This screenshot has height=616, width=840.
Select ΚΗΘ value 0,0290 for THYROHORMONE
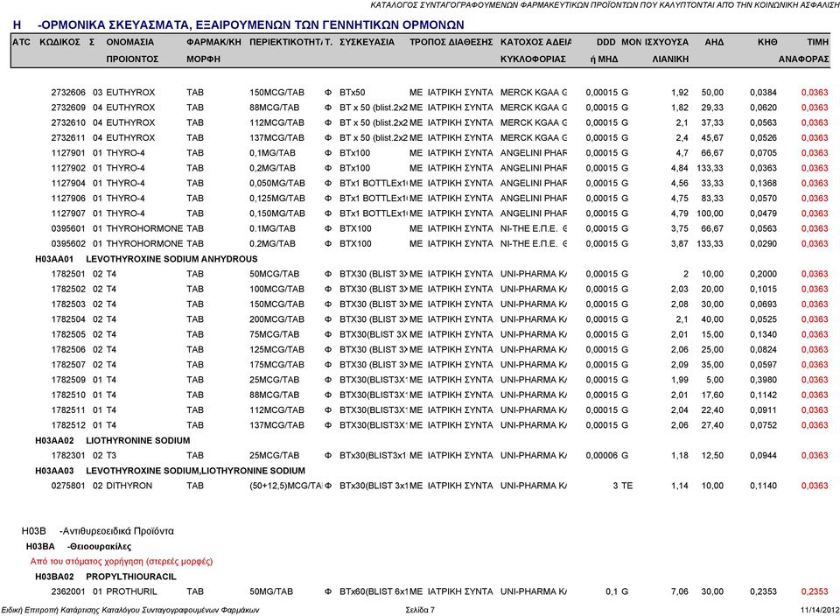click(x=763, y=244)
